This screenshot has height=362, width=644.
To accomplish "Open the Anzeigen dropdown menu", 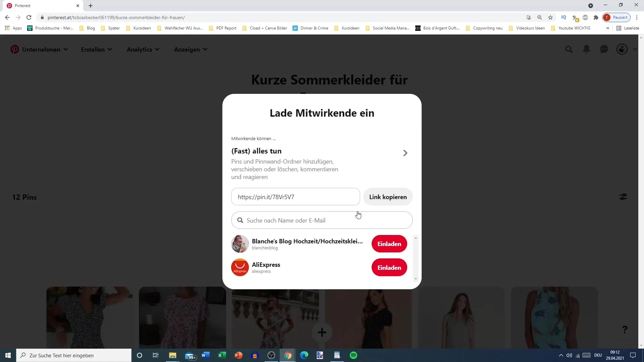I will (x=191, y=49).
